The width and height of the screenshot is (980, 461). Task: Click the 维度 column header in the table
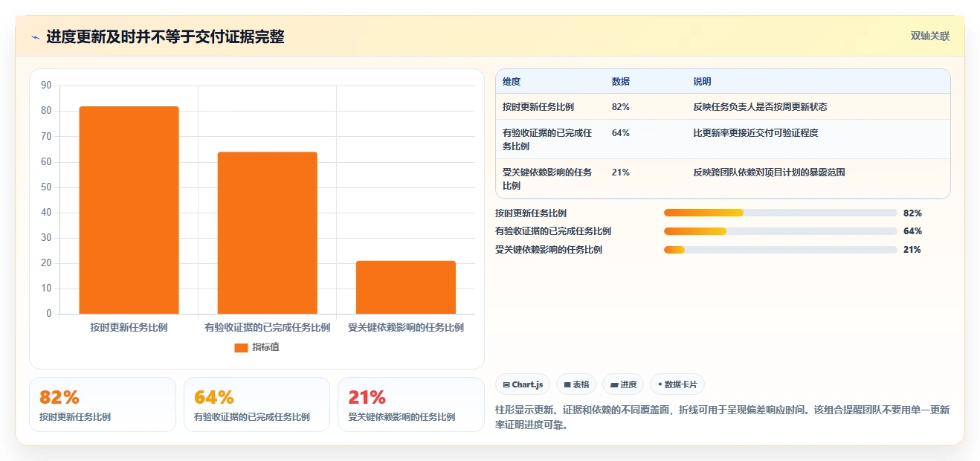click(x=512, y=82)
